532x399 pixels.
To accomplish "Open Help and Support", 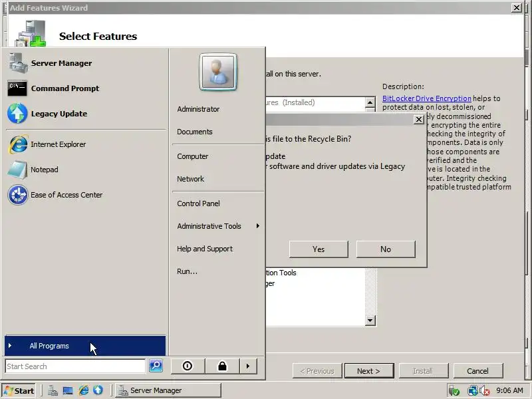I will pos(205,249).
